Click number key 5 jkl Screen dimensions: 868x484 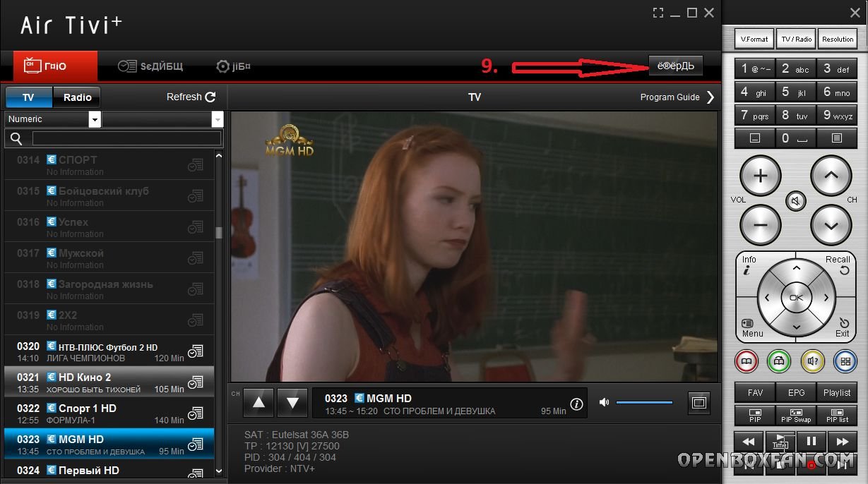pyautogui.click(x=796, y=92)
